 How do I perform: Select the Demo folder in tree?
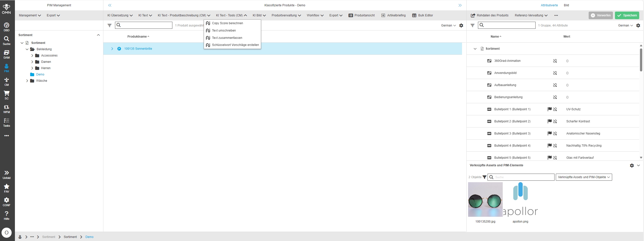click(40, 74)
